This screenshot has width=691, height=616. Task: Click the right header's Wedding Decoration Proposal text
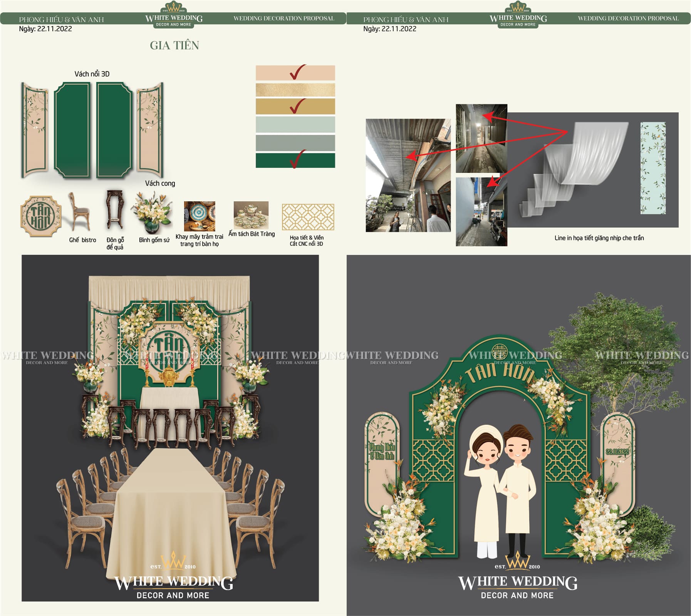tap(628, 18)
